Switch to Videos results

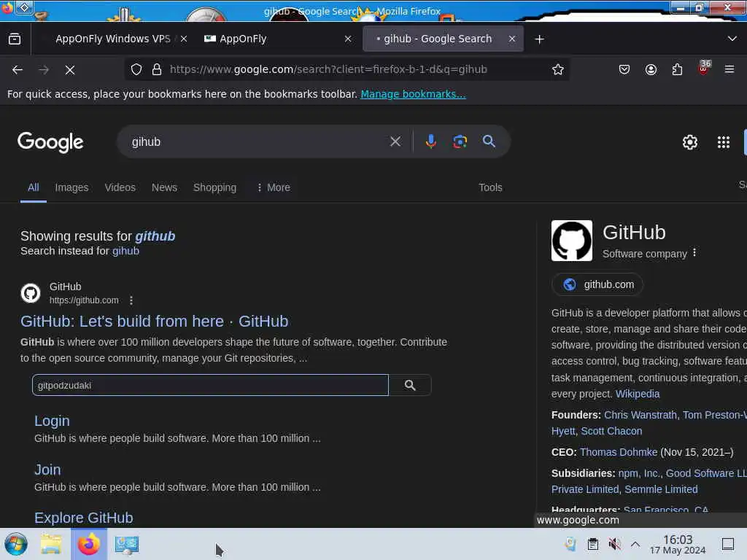[120, 187]
